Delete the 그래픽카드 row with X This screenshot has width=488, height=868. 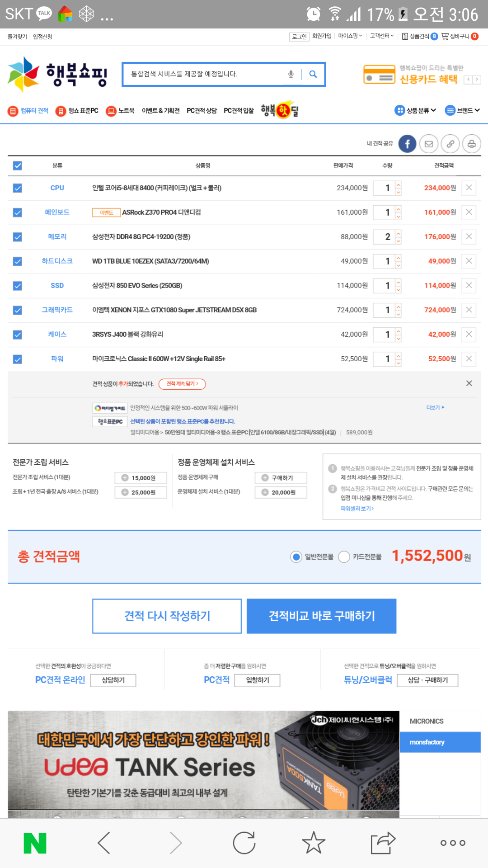click(469, 310)
